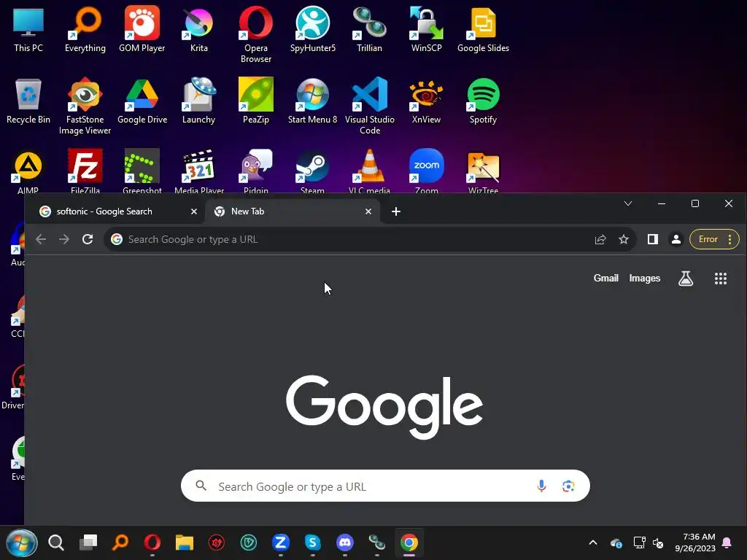Open Pidgin desktop icon

pos(256,171)
